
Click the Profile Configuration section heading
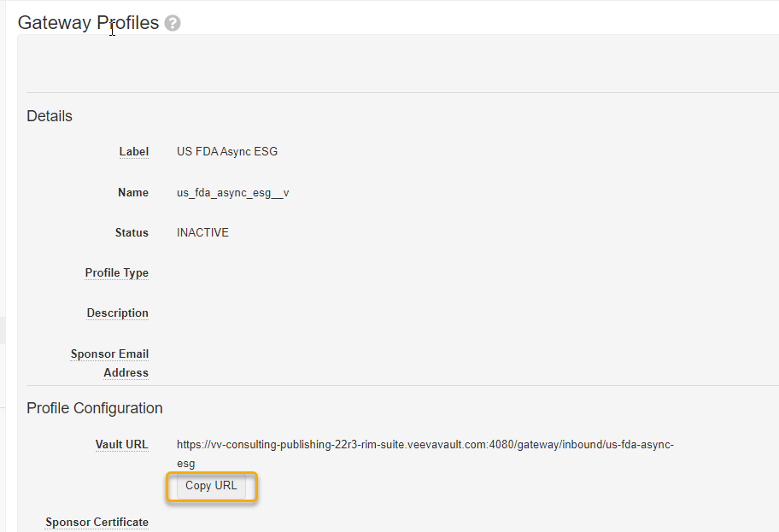[x=95, y=408]
